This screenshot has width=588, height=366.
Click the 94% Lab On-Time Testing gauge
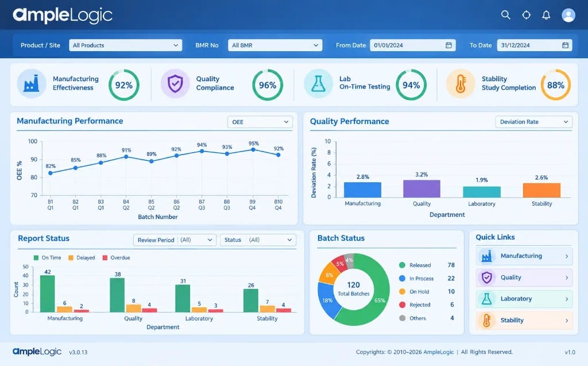(411, 85)
